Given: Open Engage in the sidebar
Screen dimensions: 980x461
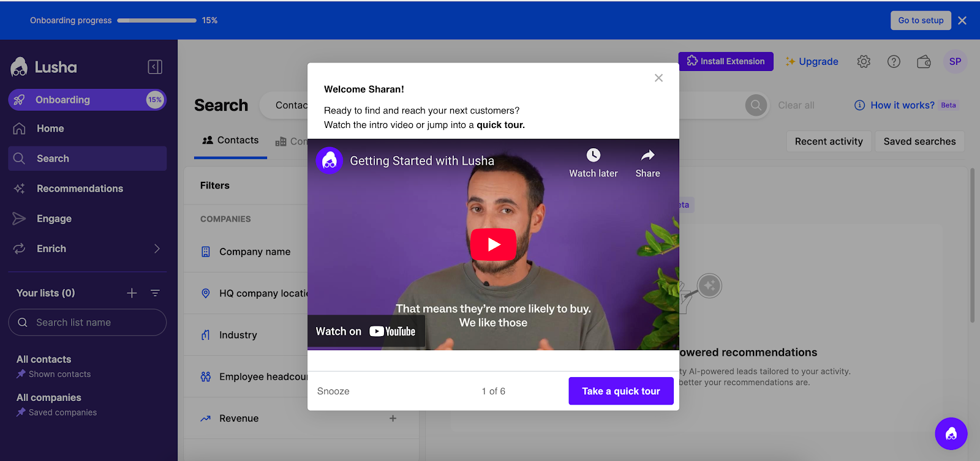Looking at the screenshot, I should point(87,219).
